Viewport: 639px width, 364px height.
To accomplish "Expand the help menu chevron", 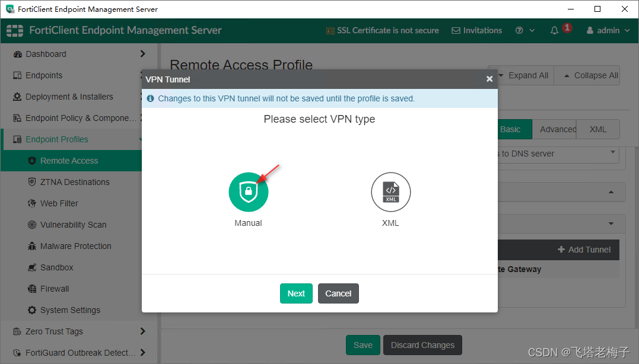I will click(532, 31).
